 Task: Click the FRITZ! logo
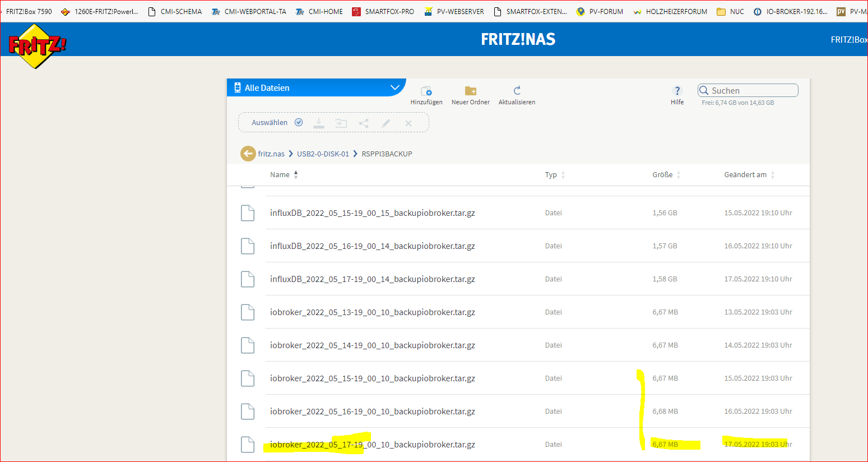pyautogui.click(x=37, y=46)
